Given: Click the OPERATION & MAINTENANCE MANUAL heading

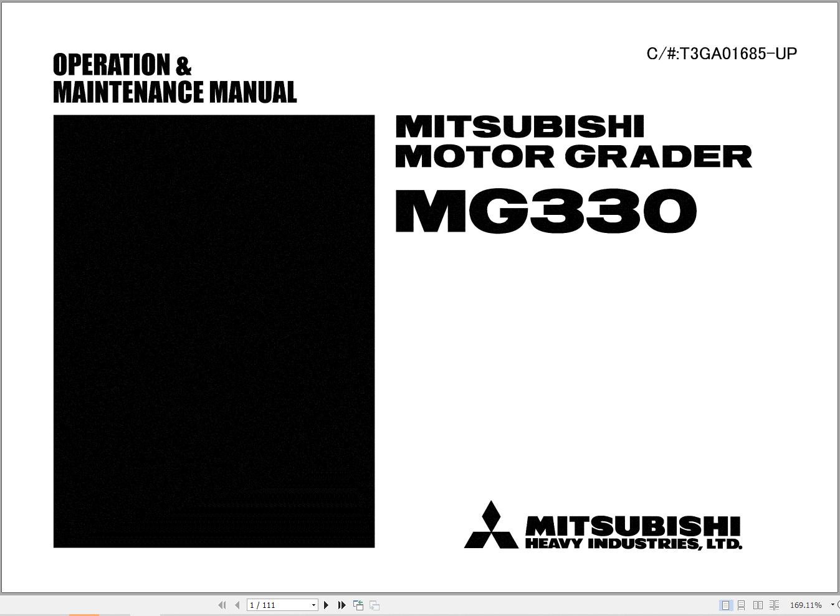Looking at the screenshot, I should tap(174, 78).
